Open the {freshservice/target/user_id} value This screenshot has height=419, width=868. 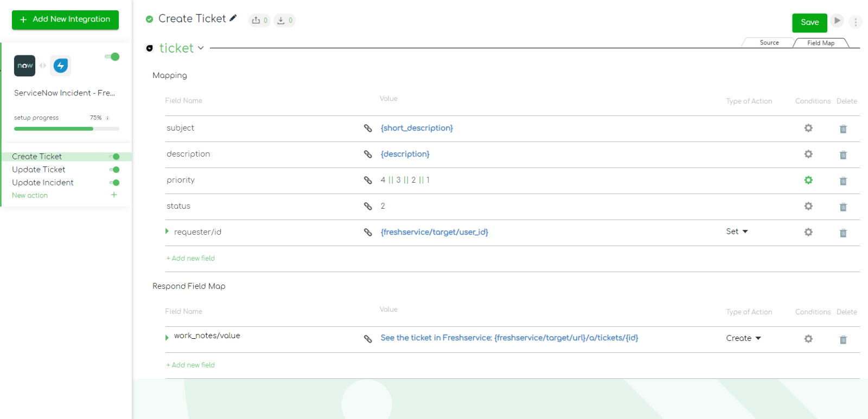[435, 232]
